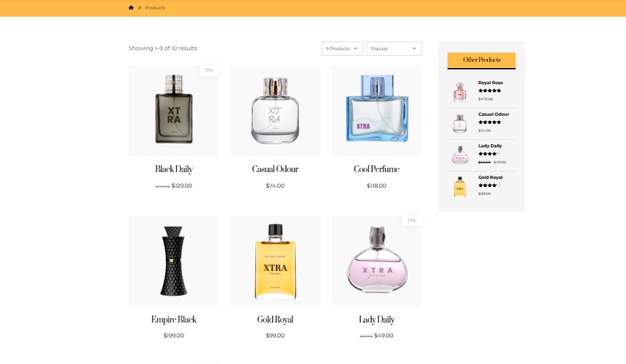Click the Empire Black product title

point(174,319)
